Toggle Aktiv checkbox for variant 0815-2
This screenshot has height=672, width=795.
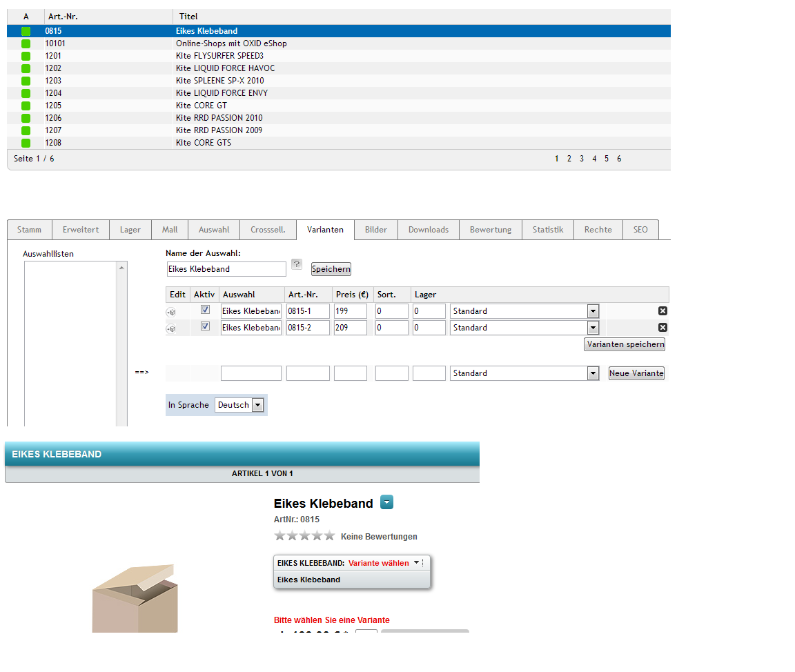point(205,326)
